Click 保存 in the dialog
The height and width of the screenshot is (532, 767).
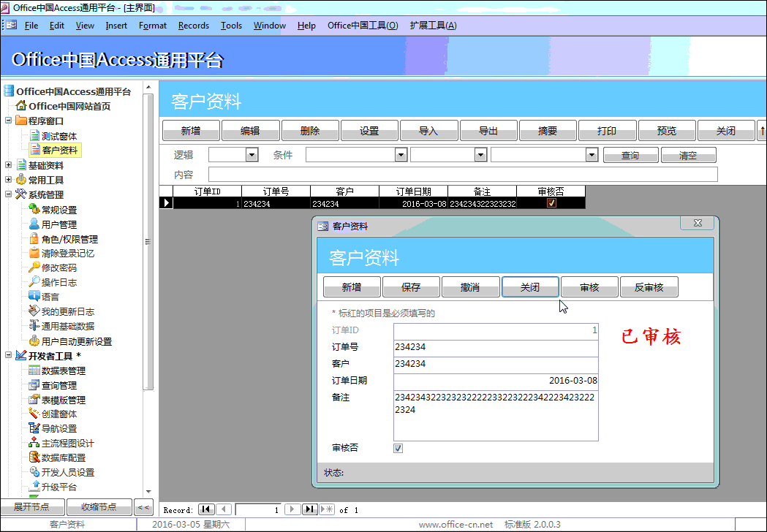coord(411,287)
